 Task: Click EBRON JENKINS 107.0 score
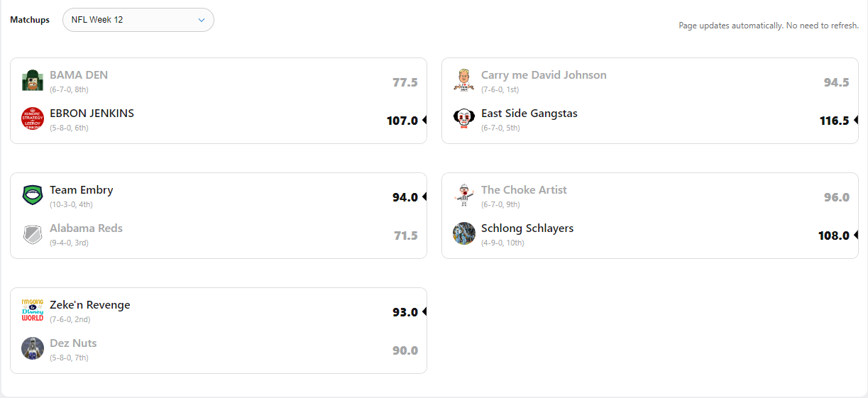pos(402,121)
